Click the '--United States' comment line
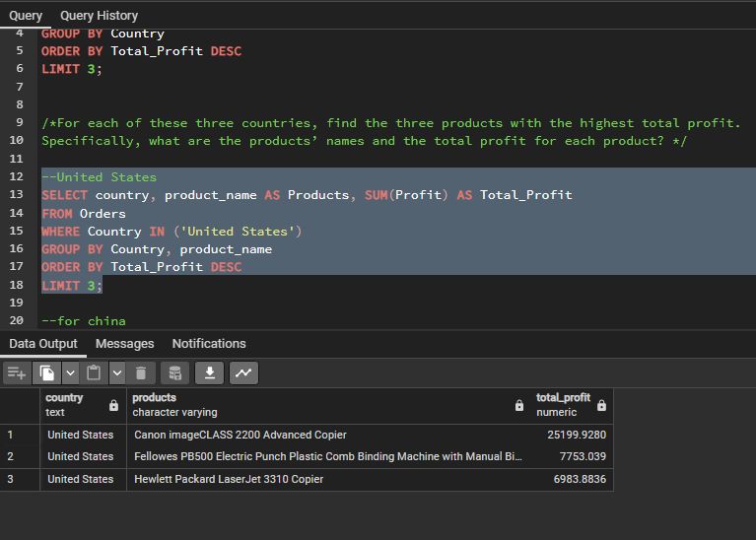Viewport: 756px width, 540px height. pos(99,177)
